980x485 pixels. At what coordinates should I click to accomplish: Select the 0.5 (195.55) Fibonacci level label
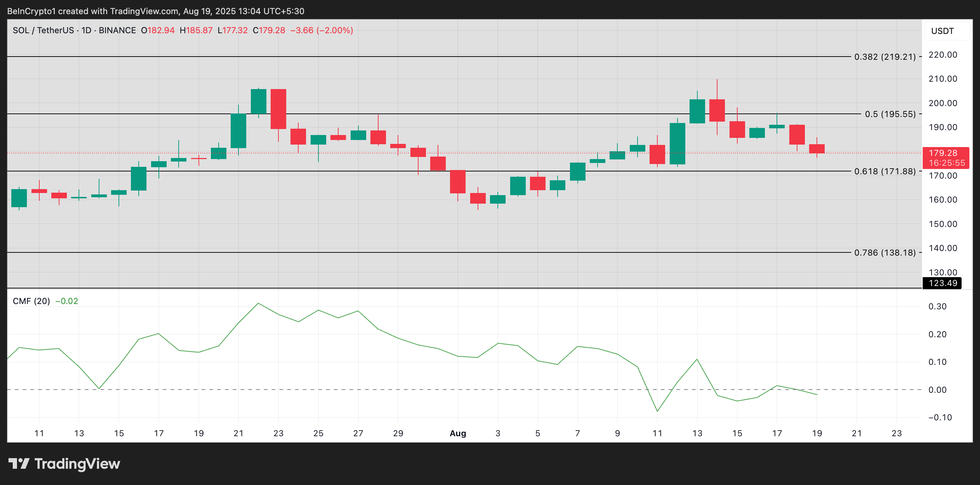[x=890, y=114]
